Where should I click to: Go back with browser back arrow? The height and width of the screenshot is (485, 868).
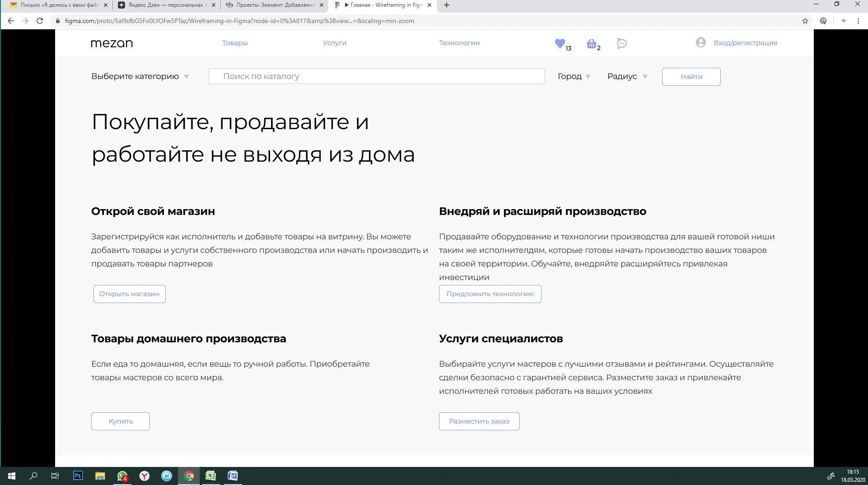[11, 21]
